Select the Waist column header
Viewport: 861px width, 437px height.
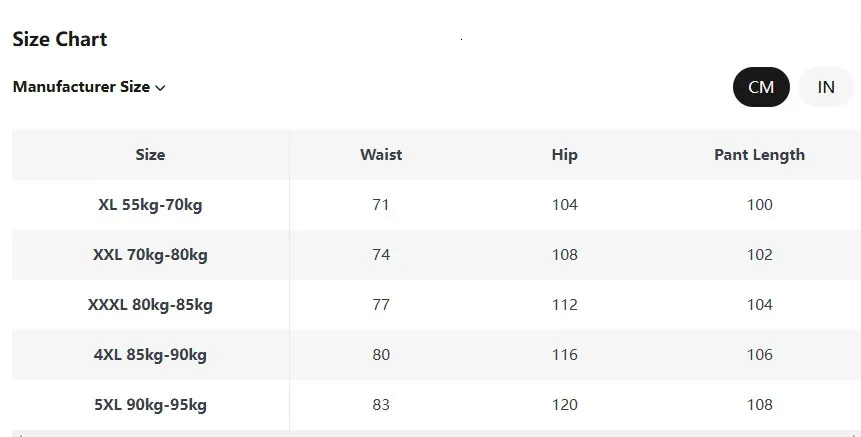pyautogui.click(x=381, y=155)
